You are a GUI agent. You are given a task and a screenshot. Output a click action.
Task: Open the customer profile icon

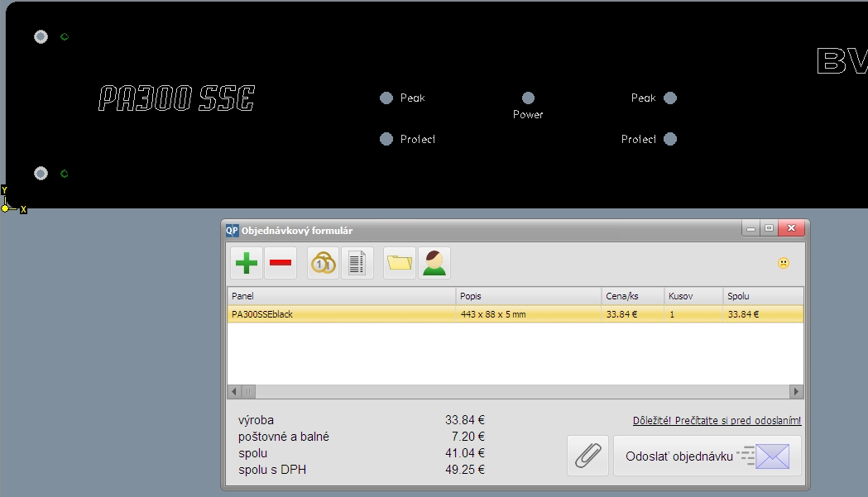(x=434, y=263)
